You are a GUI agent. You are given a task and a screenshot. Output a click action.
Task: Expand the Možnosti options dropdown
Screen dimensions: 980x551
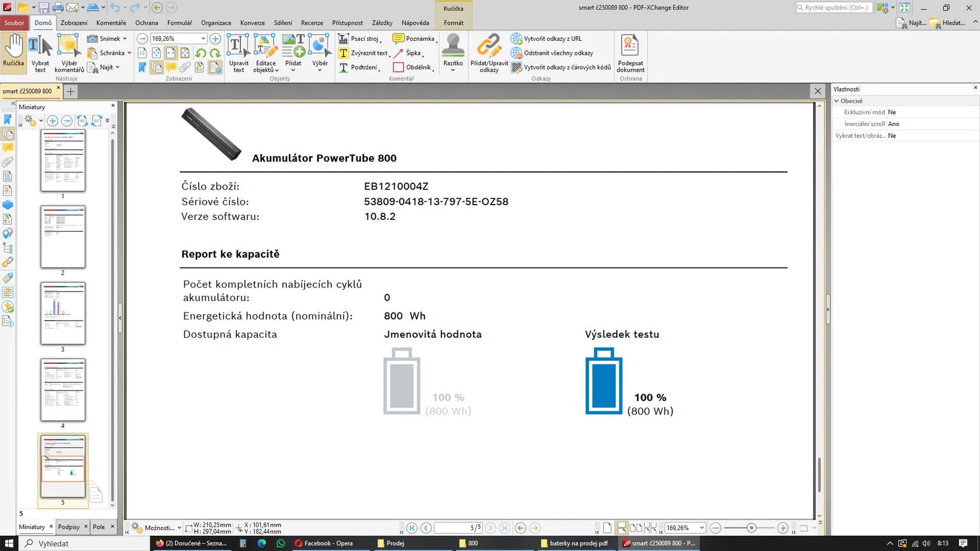click(156, 528)
